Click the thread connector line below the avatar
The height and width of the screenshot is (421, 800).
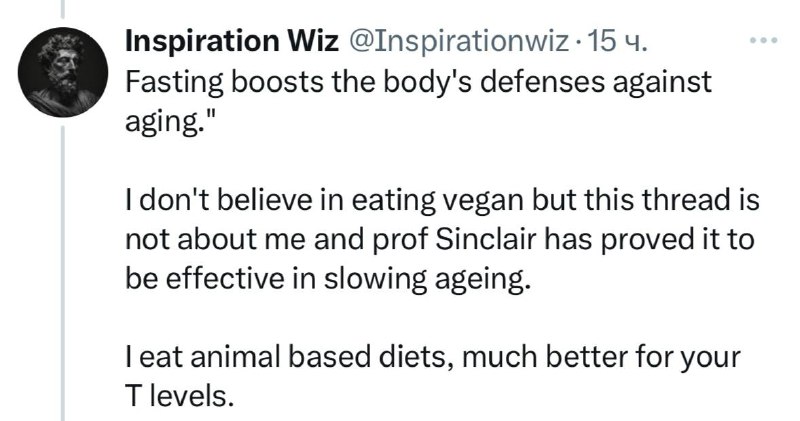click(x=63, y=273)
